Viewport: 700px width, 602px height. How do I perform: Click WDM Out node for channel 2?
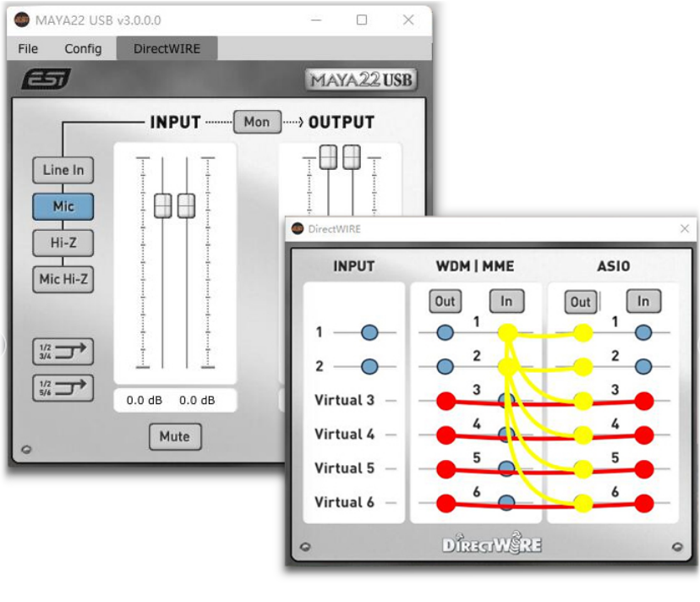coord(445,367)
